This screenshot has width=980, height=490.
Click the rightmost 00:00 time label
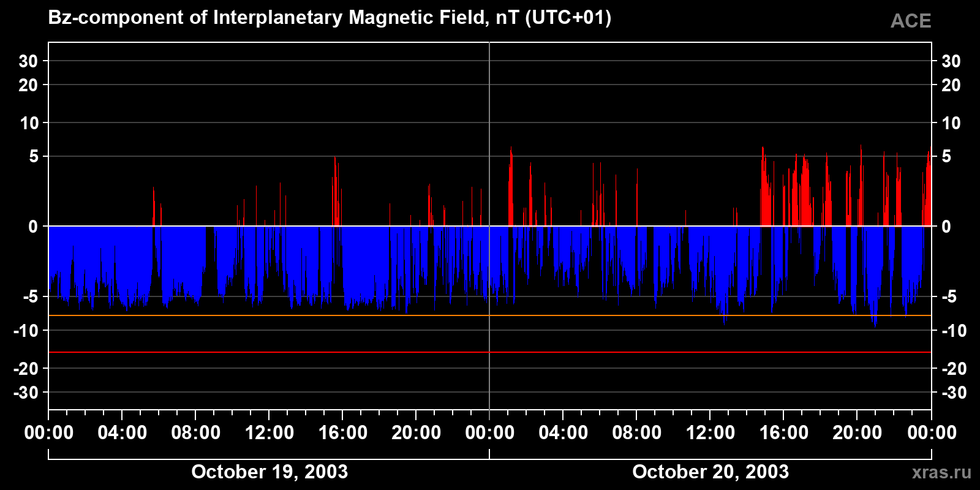[932, 432]
